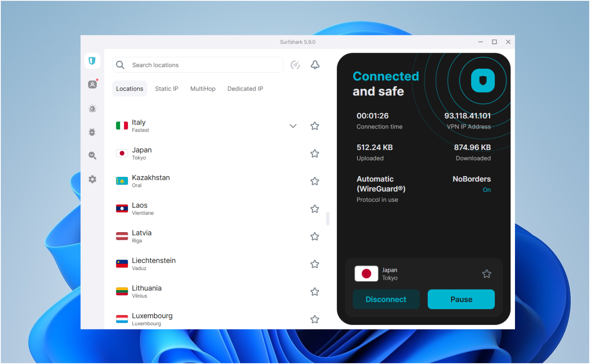Open the Search magnifier sidebar icon
The width and height of the screenshot is (590, 364).
pyautogui.click(x=92, y=155)
